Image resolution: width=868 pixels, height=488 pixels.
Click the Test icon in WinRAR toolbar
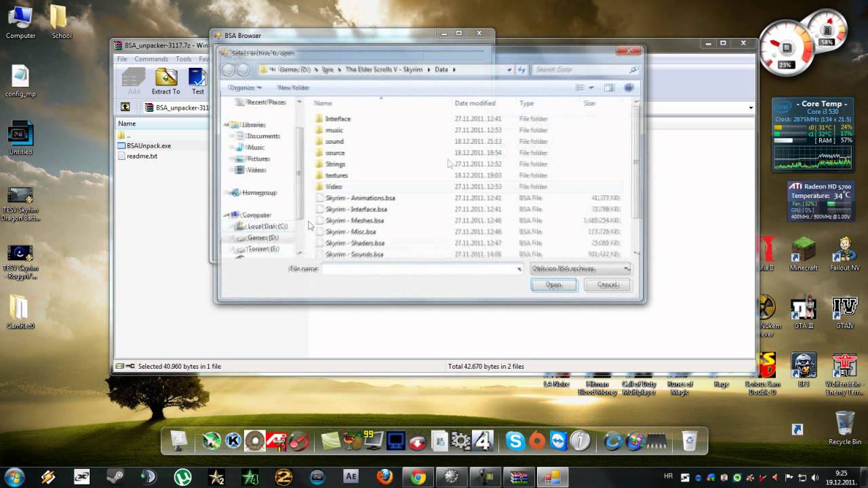[x=197, y=82]
